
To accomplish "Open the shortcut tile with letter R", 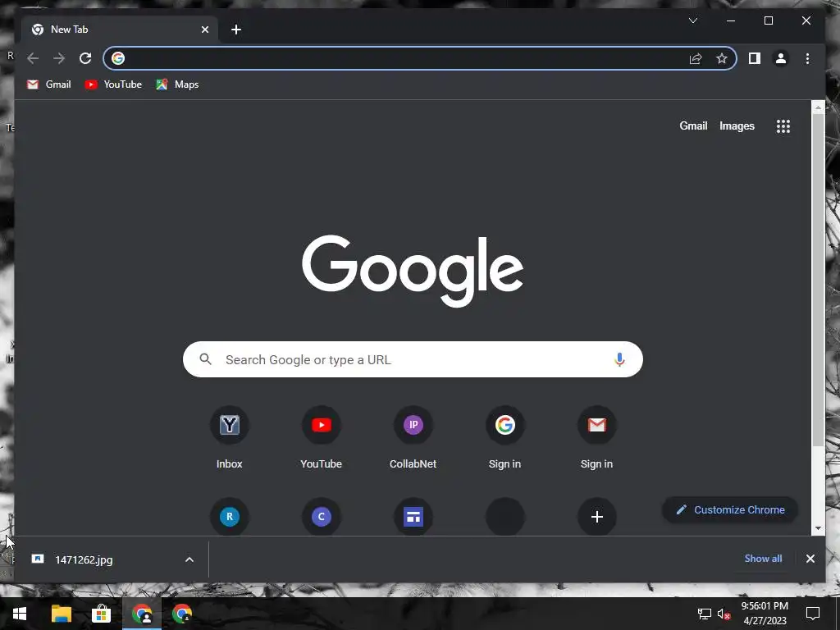I will (x=230, y=517).
